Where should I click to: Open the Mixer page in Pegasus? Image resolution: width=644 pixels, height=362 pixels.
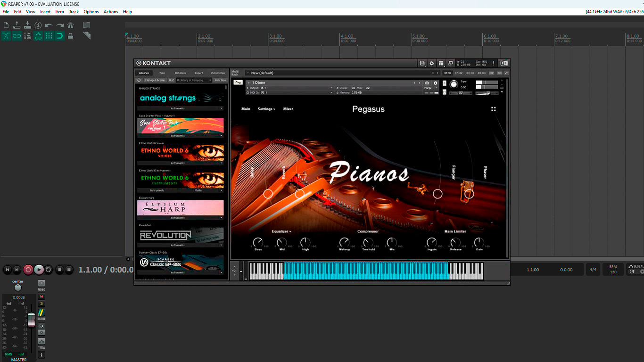pos(288,109)
